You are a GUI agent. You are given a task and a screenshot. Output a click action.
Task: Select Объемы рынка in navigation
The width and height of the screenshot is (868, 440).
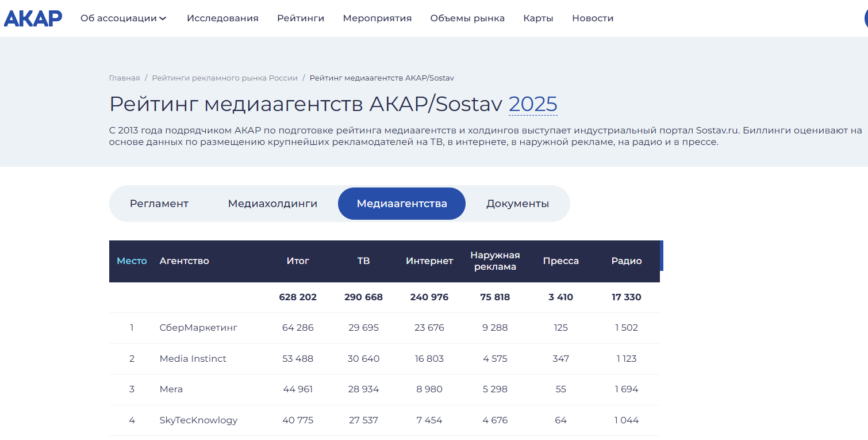[467, 18]
